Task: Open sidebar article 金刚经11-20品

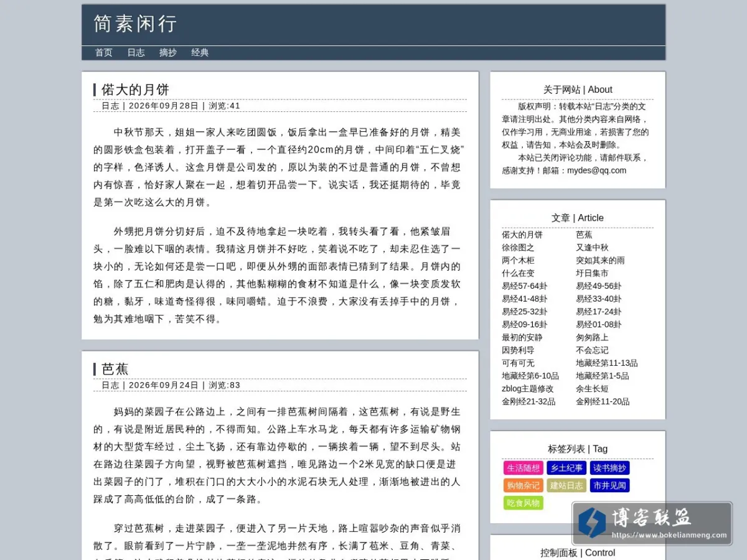Action: (x=603, y=402)
